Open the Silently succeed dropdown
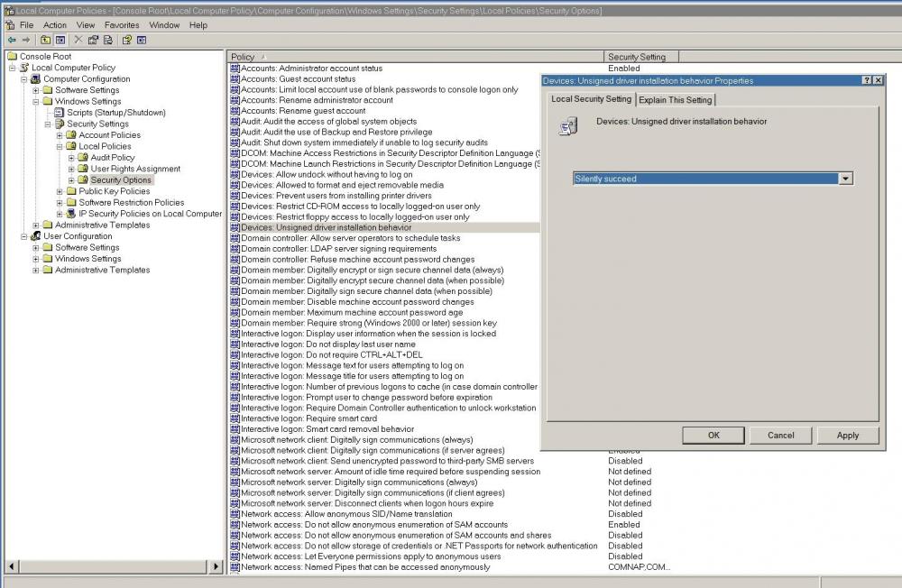This screenshot has height=588, width=902. click(845, 179)
